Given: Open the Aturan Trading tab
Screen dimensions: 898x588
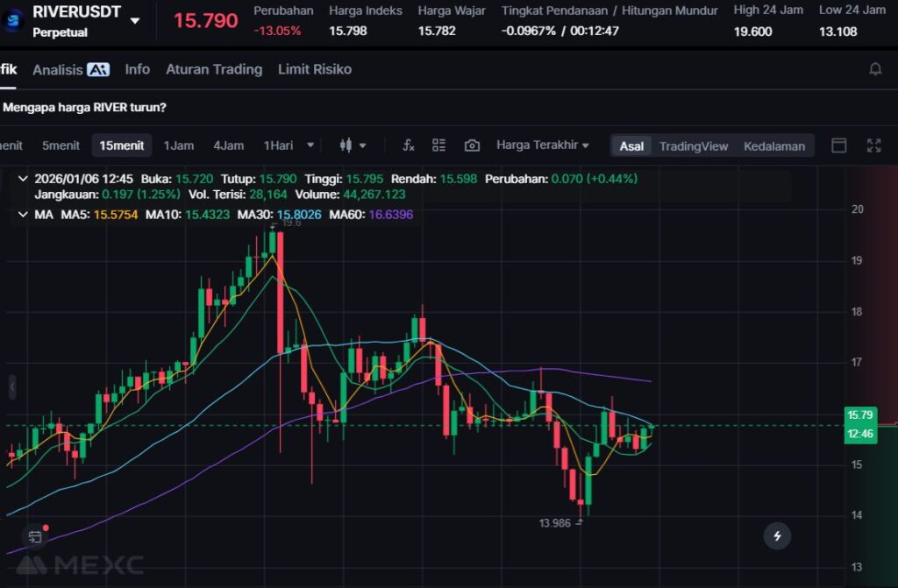Looking at the screenshot, I should (214, 69).
